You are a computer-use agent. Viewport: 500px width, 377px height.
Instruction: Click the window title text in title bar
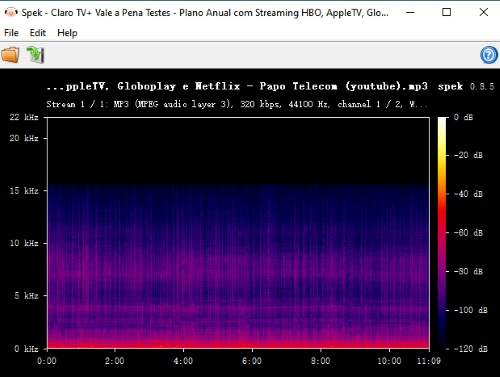pos(205,13)
